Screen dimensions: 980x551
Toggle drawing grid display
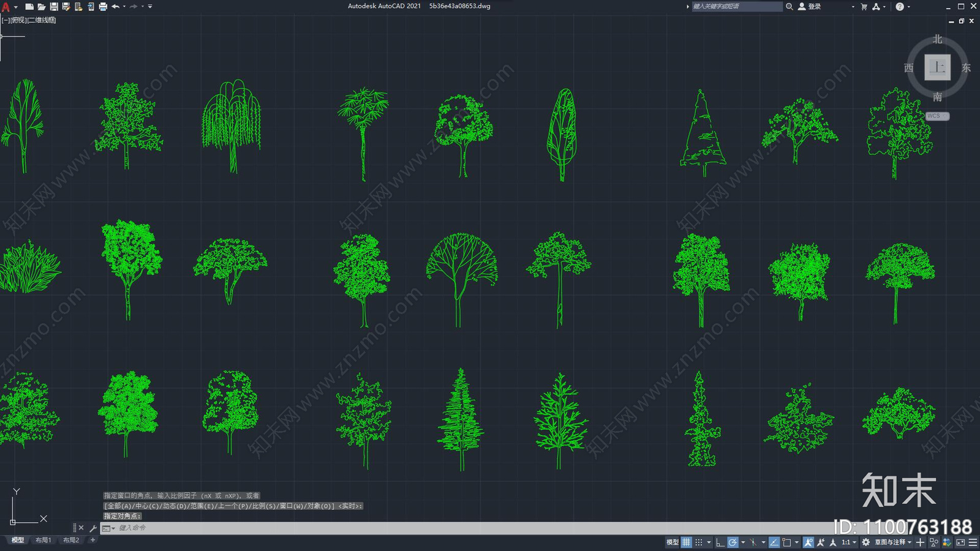tap(687, 542)
